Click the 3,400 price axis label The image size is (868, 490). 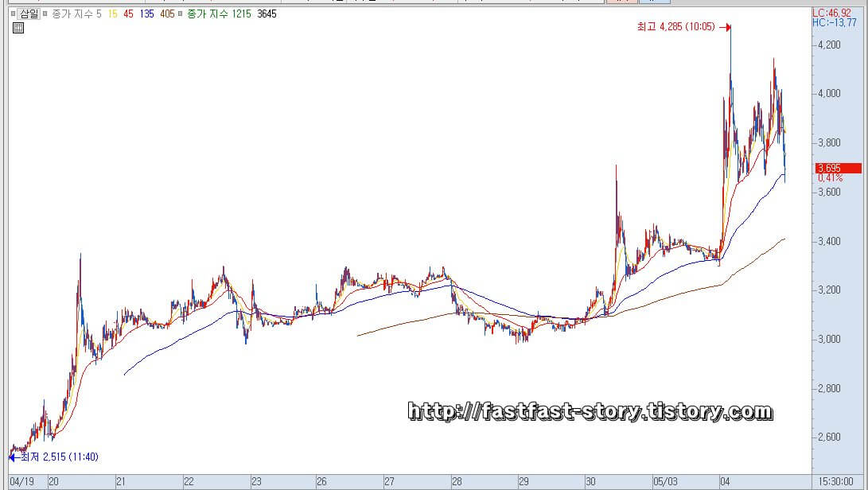click(829, 241)
